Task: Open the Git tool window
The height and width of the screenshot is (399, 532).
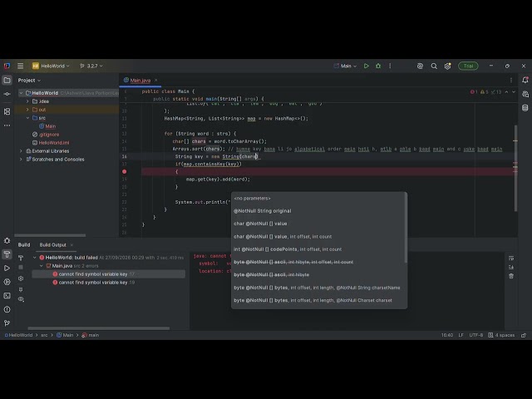Action: (7, 323)
